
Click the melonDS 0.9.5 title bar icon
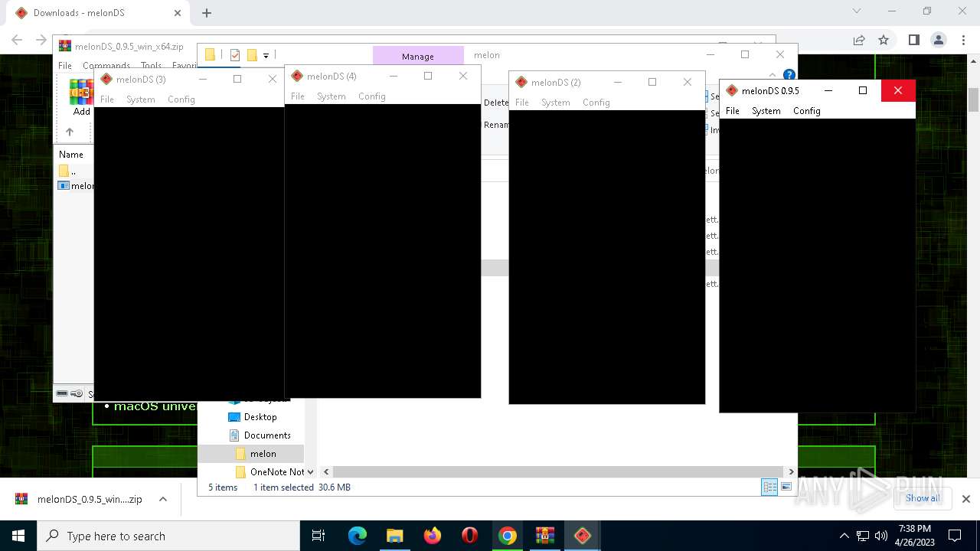pyautogui.click(x=732, y=90)
